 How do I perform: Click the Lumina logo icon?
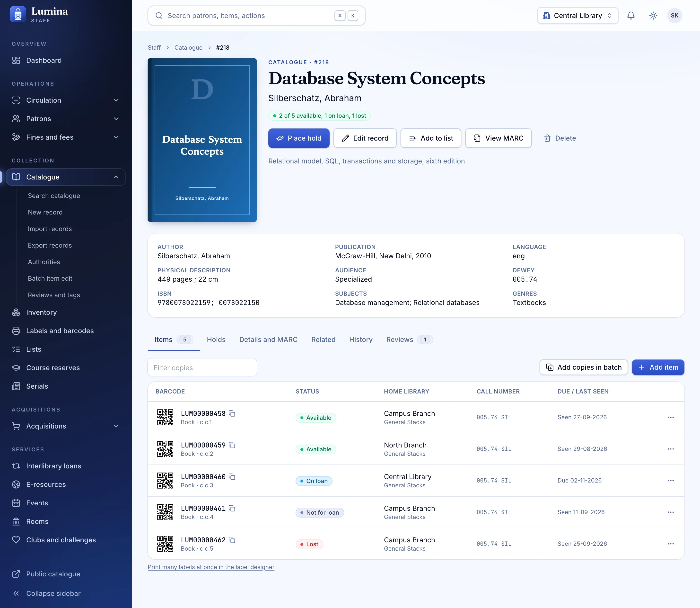(18, 14)
